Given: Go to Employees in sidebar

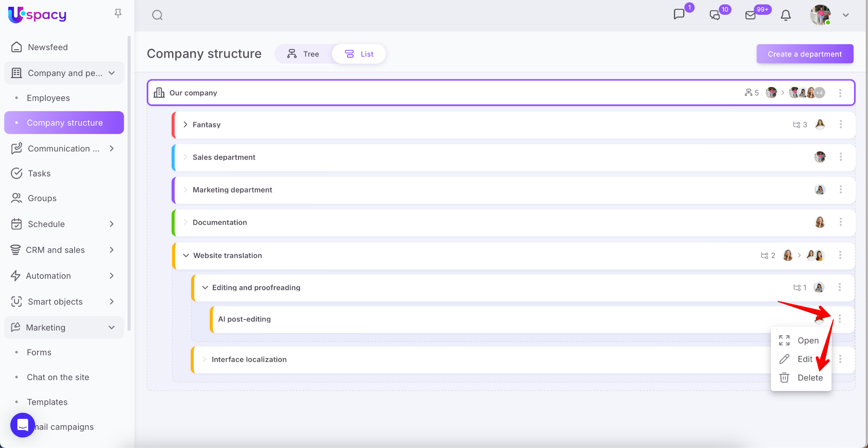Looking at the screenshot, I should click(48, 98).
